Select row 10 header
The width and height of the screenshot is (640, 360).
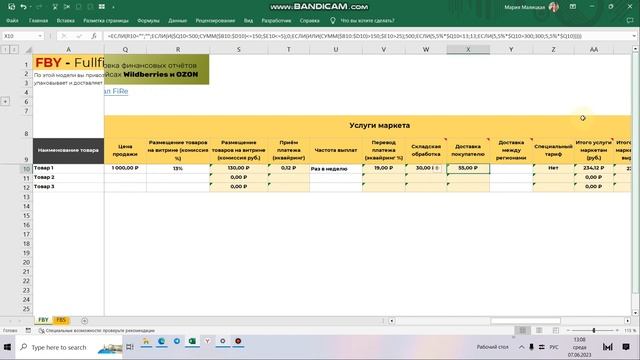tap(27, 168)
